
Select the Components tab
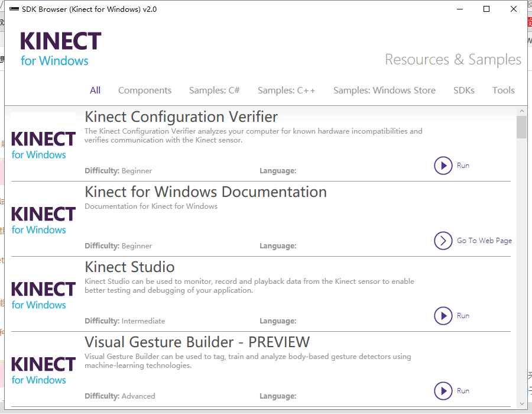click(145, 90)
